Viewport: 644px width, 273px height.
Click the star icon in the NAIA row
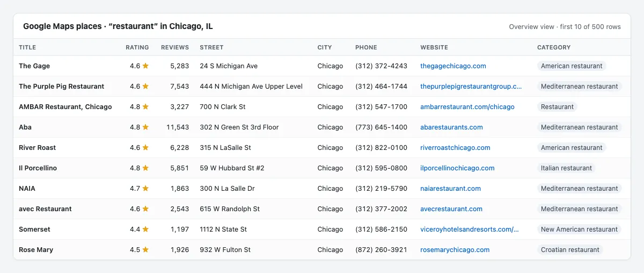click(145, 188)
